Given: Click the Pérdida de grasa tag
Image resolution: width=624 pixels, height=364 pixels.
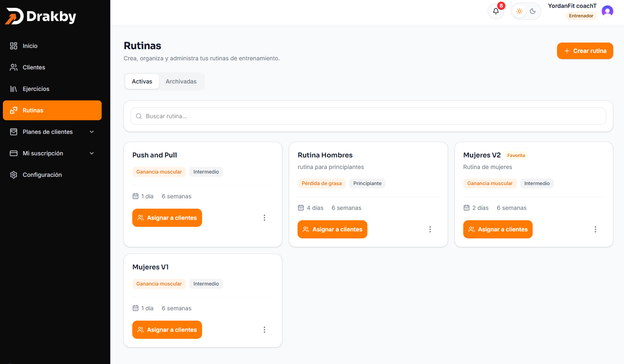Looking at the screenshot, I should pyautogui.click(x=322, y=183).
